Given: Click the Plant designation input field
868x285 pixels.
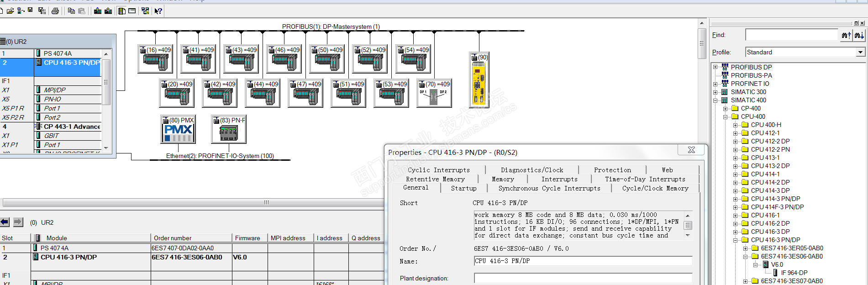Looking at the screenshot, I should (x=583, y=278).
